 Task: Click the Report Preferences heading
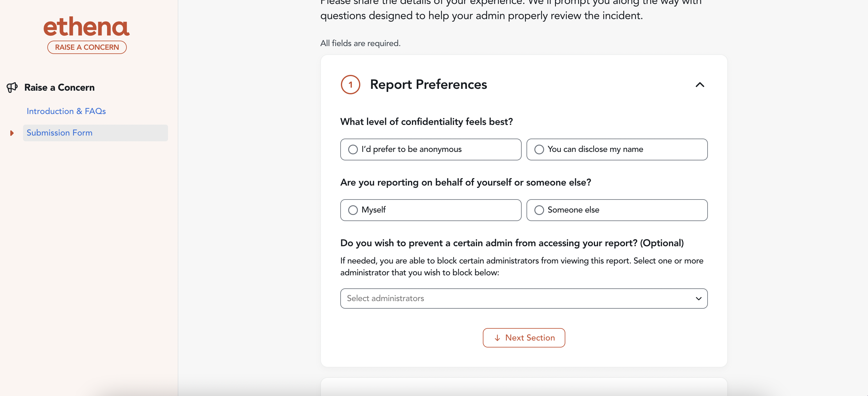point(428,85)
